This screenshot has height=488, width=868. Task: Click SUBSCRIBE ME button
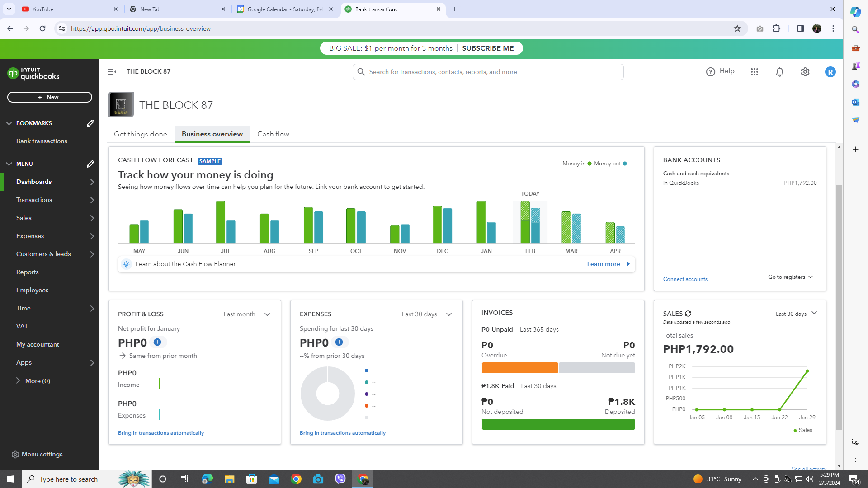click(488, 48)
